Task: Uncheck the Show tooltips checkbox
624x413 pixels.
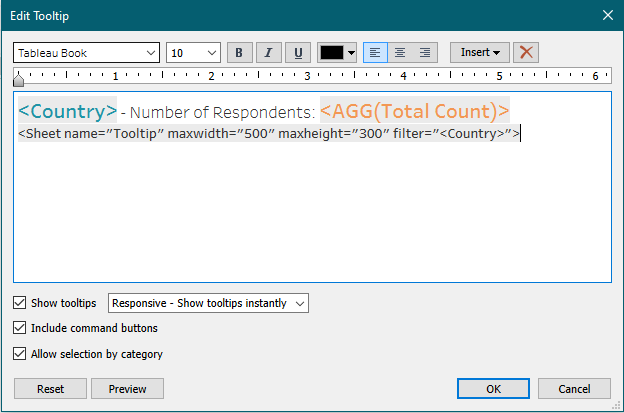Action: [x=20, y=303]
